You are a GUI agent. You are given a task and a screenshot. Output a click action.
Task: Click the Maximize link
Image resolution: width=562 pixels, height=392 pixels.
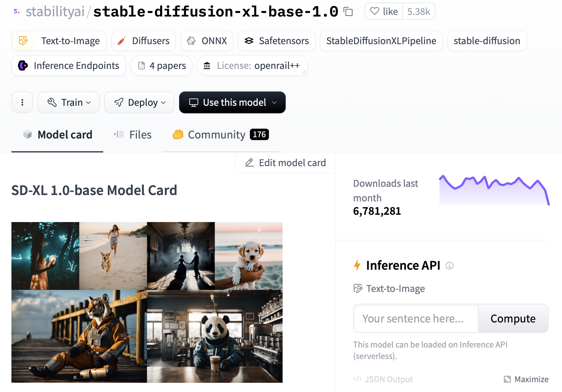point(526,379)
